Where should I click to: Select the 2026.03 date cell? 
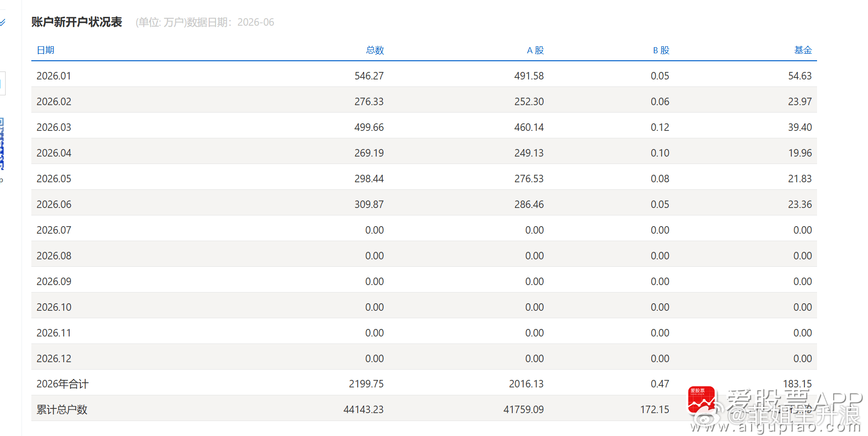pos(54,127)
